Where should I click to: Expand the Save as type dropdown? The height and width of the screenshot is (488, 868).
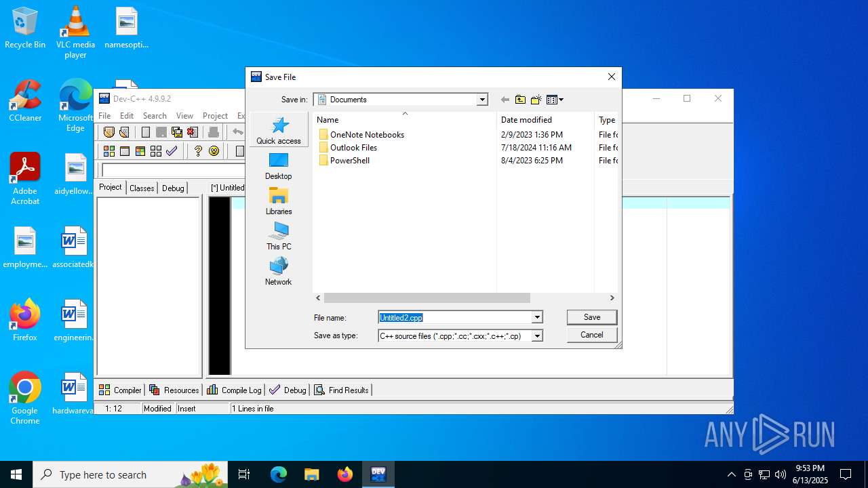click(537, 335)
